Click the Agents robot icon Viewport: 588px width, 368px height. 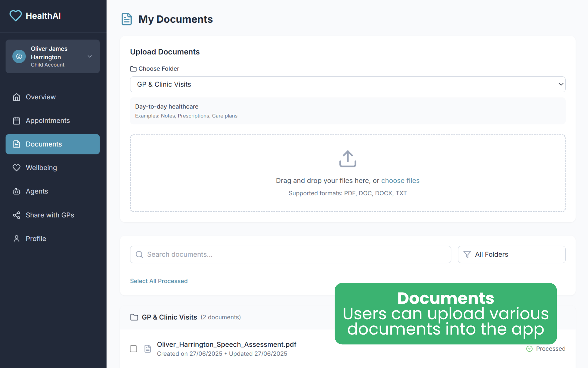coord(17,191)
